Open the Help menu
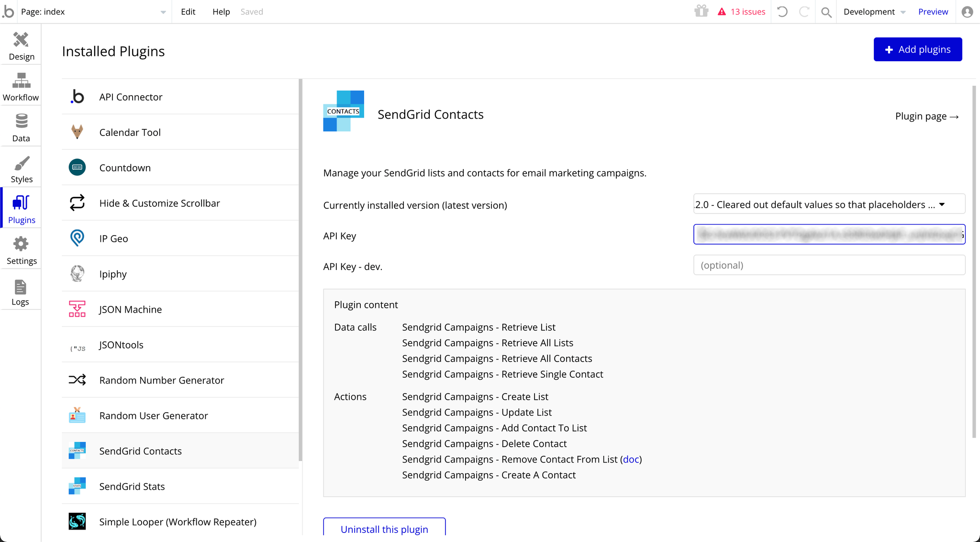The width and height of the screenshot is (980, 542). pyautogui.click(x=221, y=11)
